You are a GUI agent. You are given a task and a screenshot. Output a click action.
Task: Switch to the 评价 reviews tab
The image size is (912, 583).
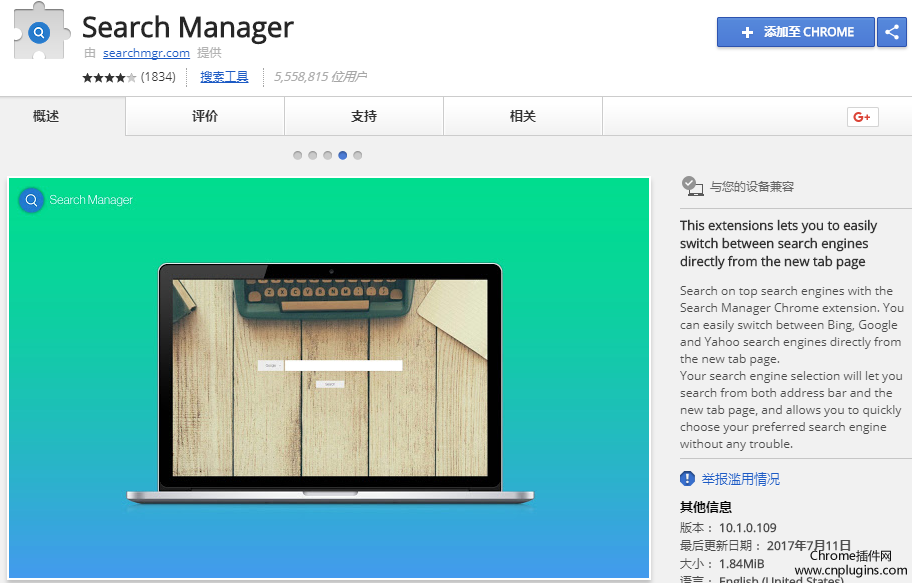pos(205,116)
